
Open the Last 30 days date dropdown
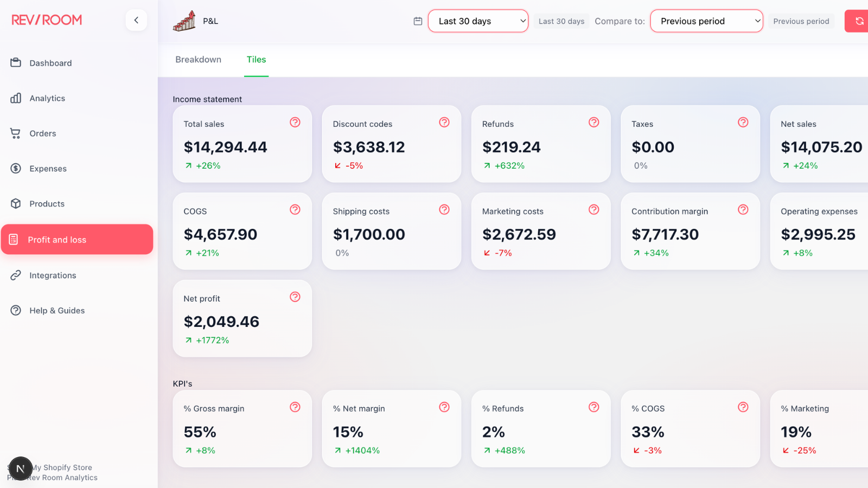(478, 21)
